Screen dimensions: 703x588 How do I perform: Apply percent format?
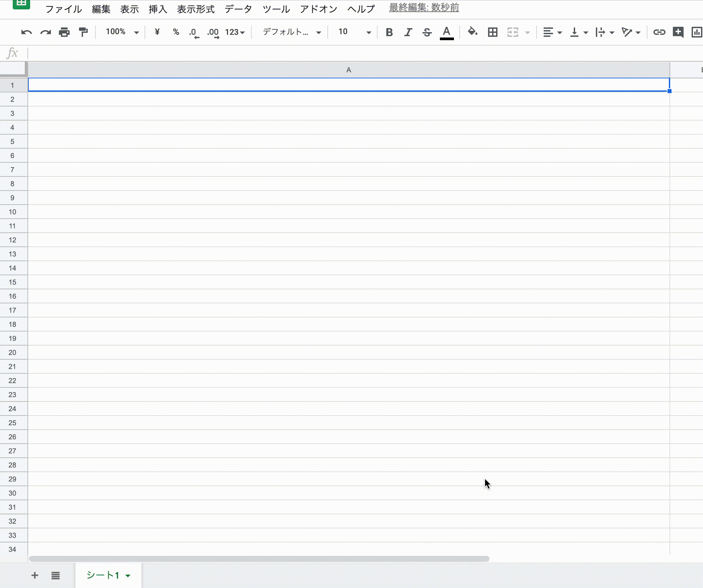[175, 32]
